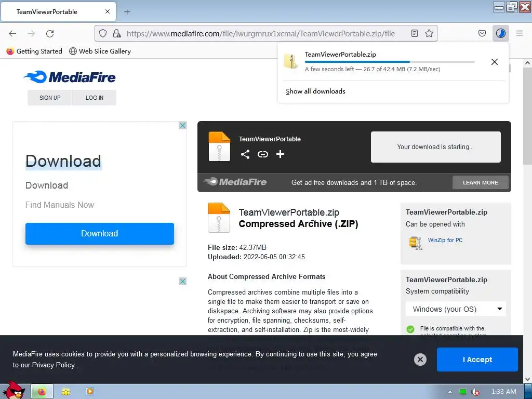This screenshot has width=532, height=399.
Task: Click the zip icon beside Compressed Archive
Action: pos(219,218)
